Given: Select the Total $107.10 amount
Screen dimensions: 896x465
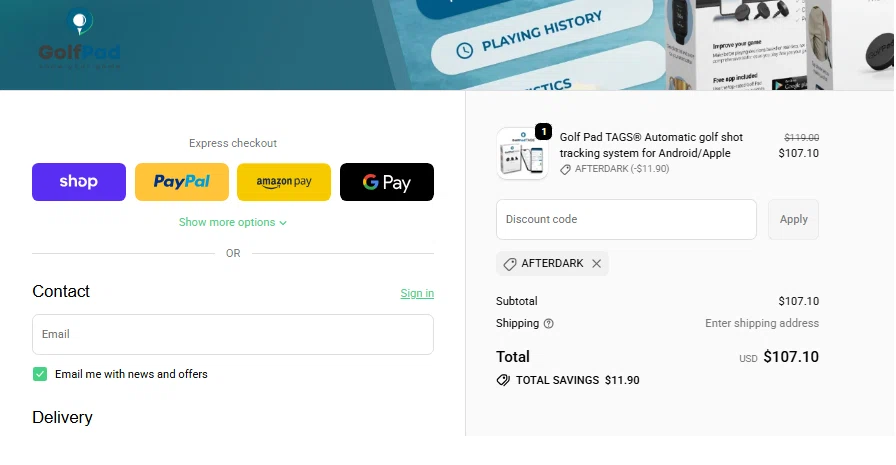Looking at the screenshot, I should (x=791, y=356).
